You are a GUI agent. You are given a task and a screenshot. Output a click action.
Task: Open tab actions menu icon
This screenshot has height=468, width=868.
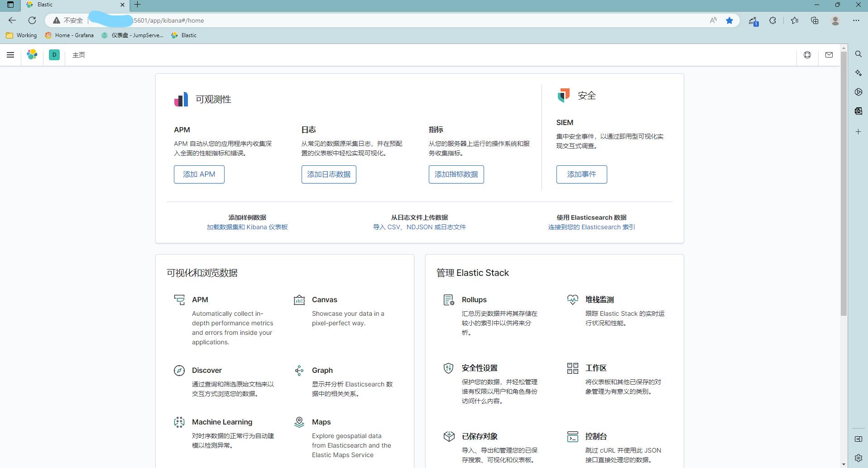point(10,5)
